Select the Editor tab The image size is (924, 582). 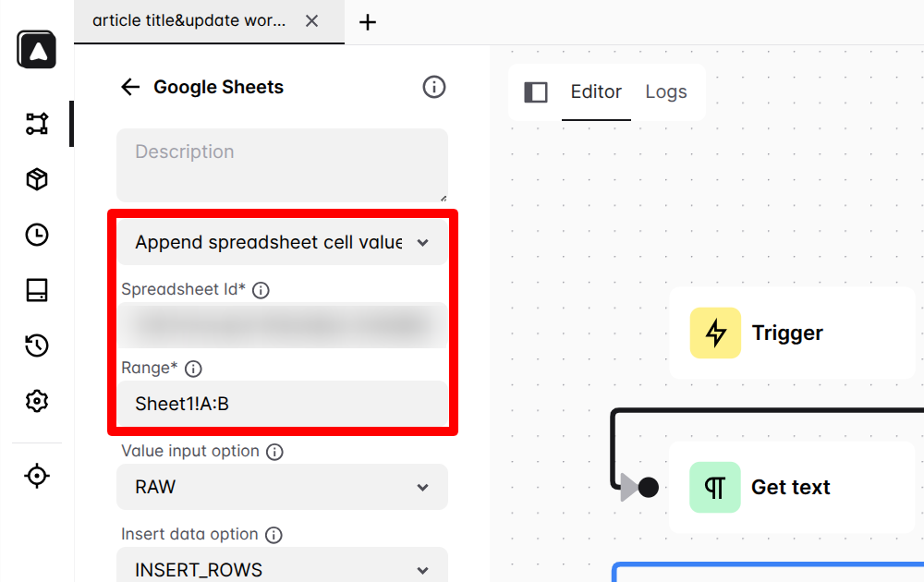pyautogui.click(x=596, y=91)
